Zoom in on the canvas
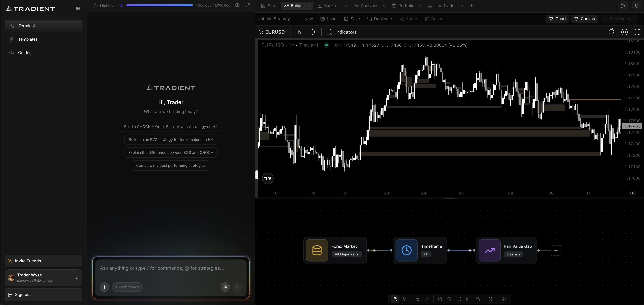 click(x=440, y=299)
